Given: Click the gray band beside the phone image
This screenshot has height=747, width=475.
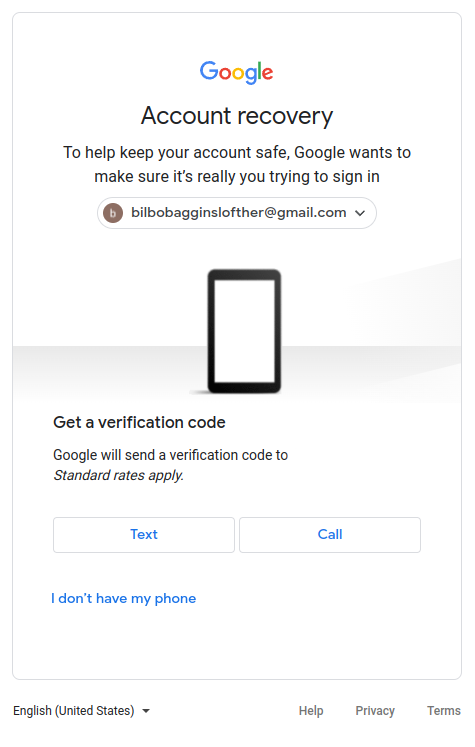Looking at the screenshot, I should click(x=105, y=369).
